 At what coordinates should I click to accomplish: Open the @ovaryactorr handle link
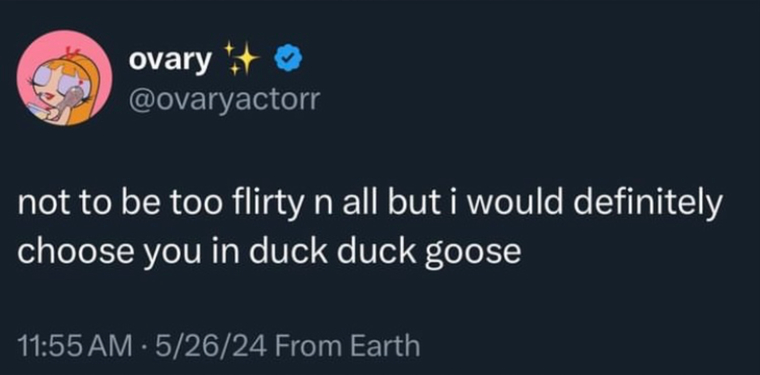(223, 100)
